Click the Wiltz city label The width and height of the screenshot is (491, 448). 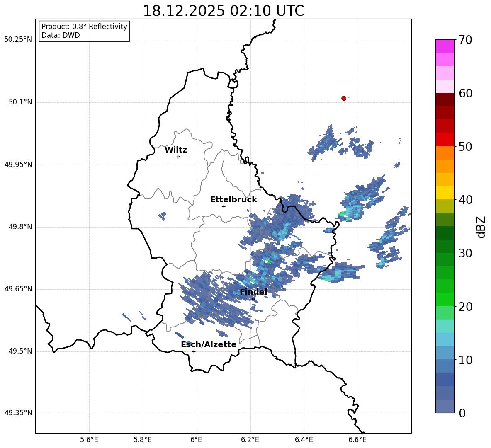(176, 150)
